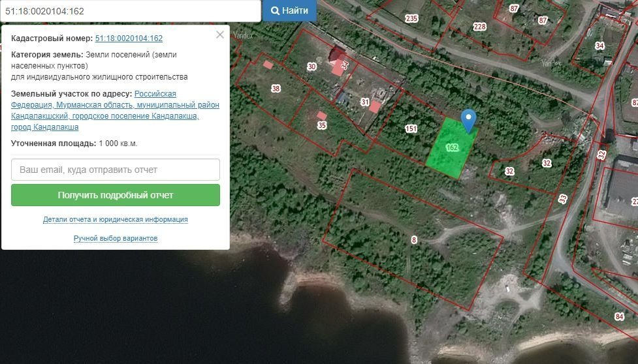Select parcel number 30 on map

pos(311,67)
